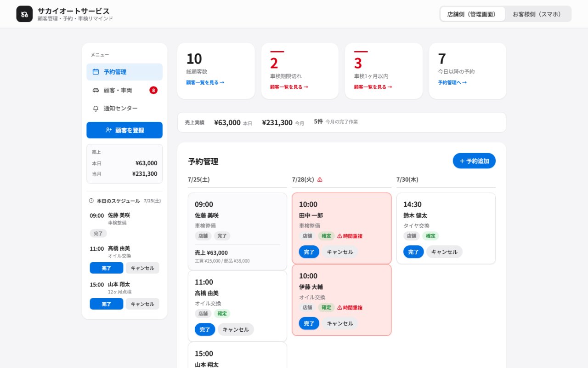
Task: Click the 顧客を登録 button
Action: click(x=124, y=130)
